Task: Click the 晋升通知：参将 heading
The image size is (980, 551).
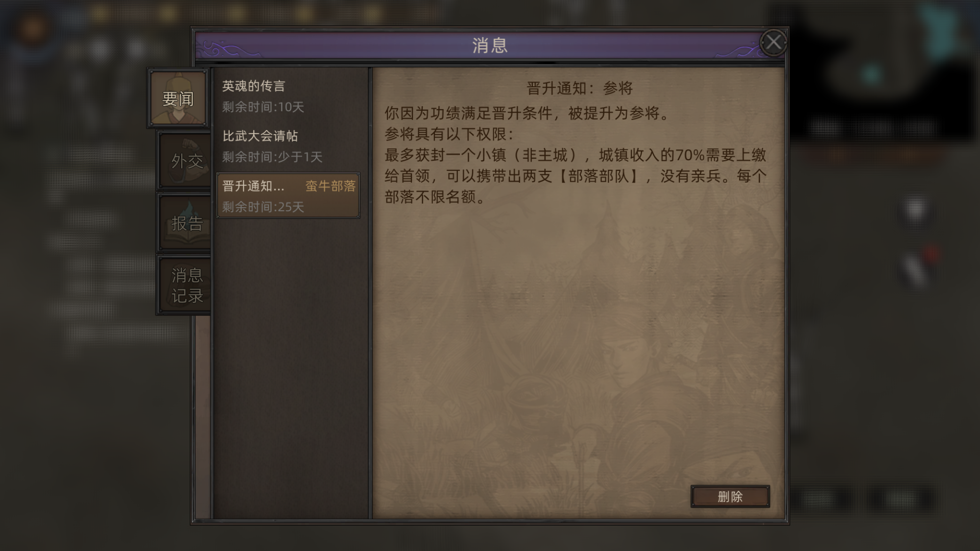Action: pyautogui.click(x=579, y=88)
